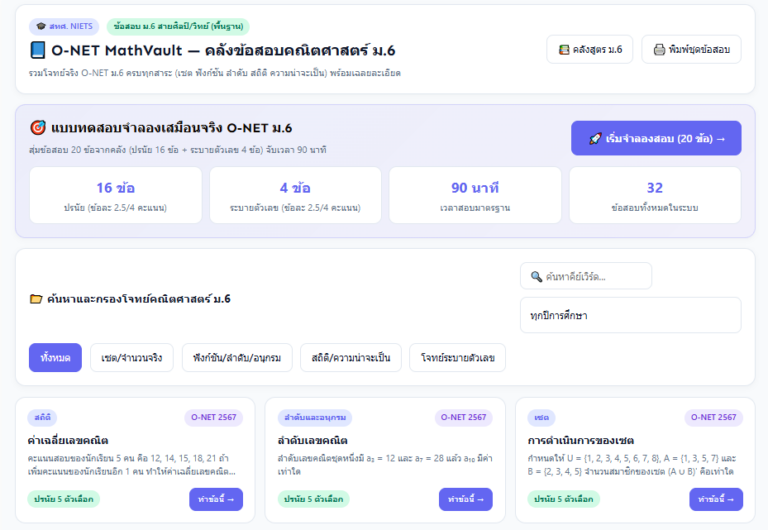Click the magnifier icon in the keyword search box
768x530 pixels.
coord(536,277)
